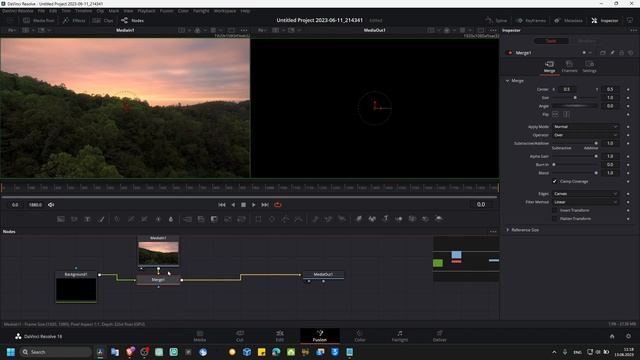Toggle keyframe dot for Alpha Gain
Image resolution: width=640 pixels, height=360 pixels.
point(628,156)
